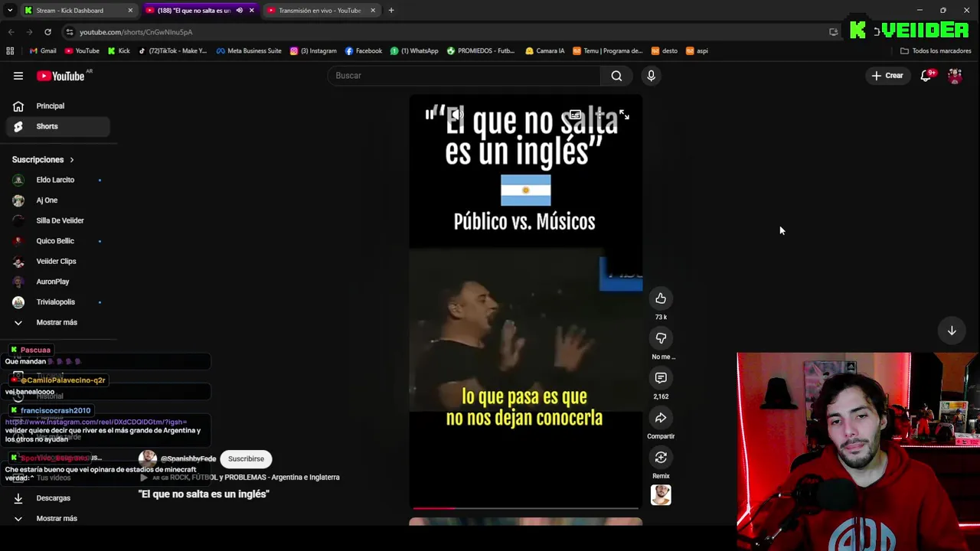The image size is (980, 551).
Task: Mute the short's volume icon
Action: (x=456, y=115)
